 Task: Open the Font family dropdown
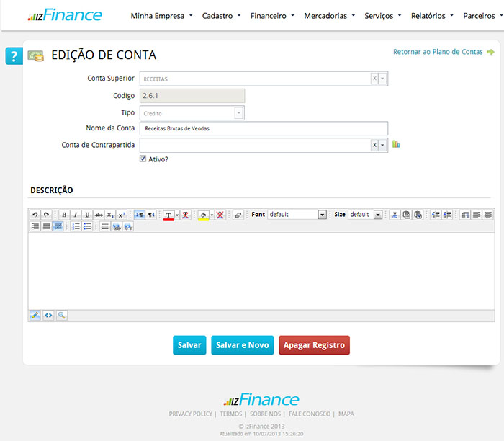point(322,215)
